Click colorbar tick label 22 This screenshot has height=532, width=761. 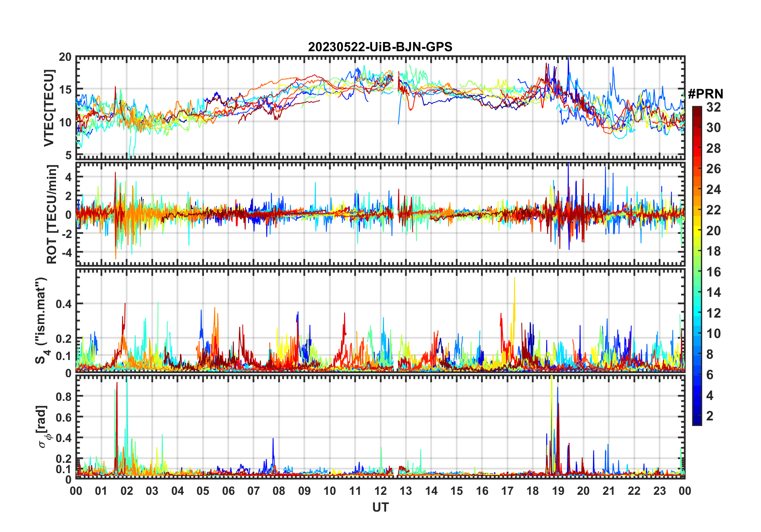[x=713, y=210]
